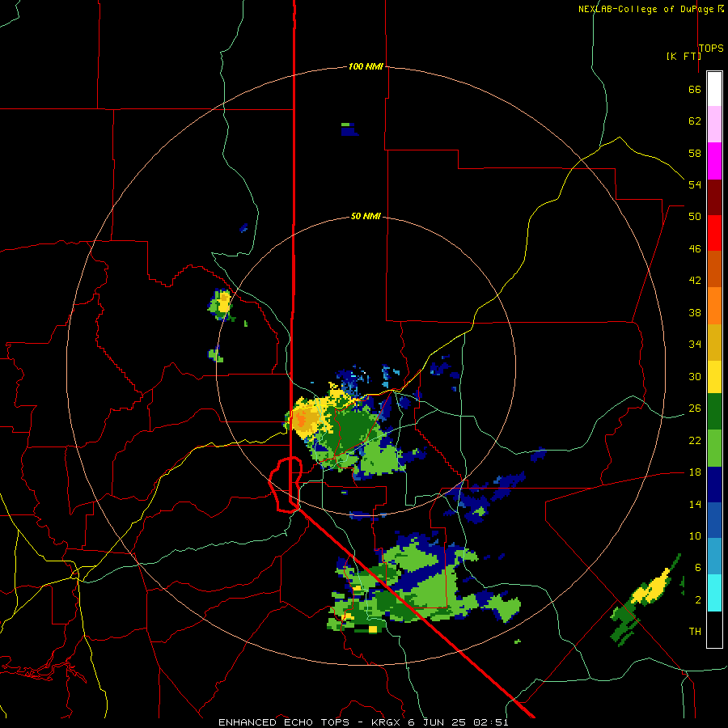
Task: Click legend value "26"
Action: (x=695, y=408)
